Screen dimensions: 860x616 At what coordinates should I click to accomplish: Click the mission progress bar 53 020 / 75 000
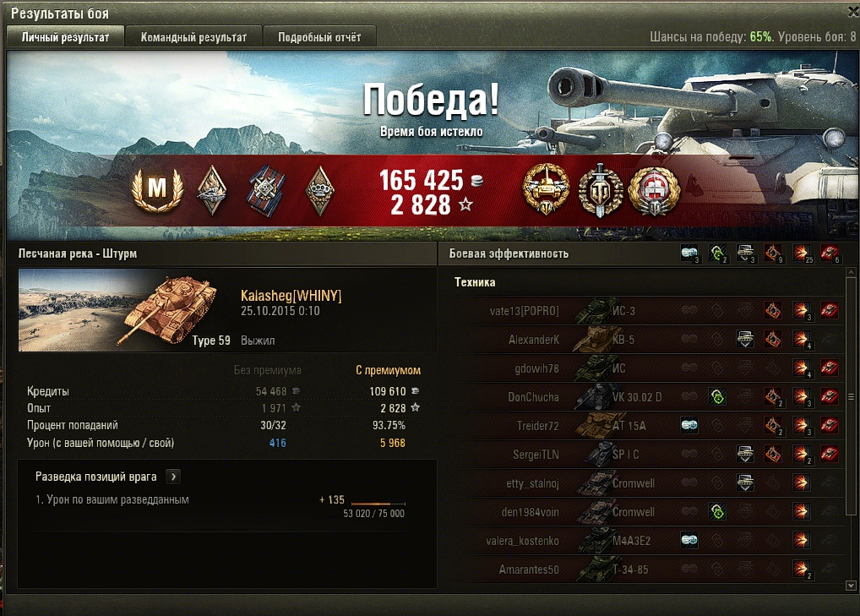coord(378,503)
